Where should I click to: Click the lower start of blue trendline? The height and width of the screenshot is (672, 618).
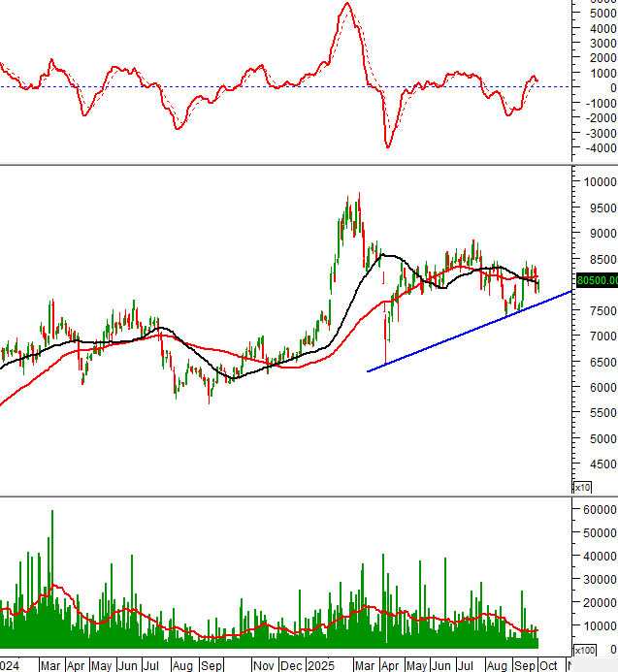click(369, 370)
